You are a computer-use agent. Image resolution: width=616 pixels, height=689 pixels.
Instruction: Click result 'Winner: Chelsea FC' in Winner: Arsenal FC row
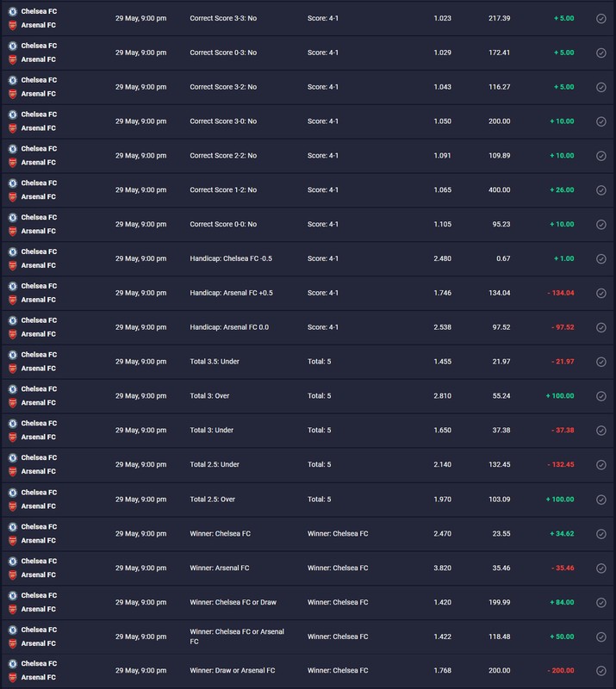pos(338,568)
